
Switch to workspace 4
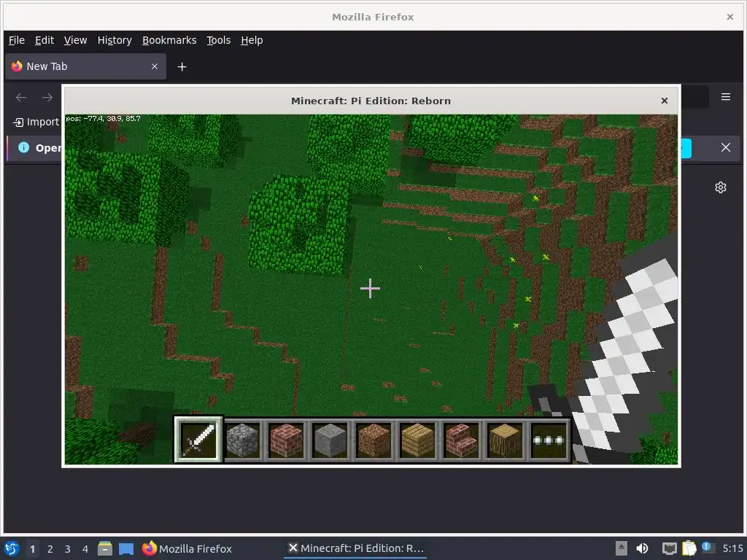(x=85, y=549)
